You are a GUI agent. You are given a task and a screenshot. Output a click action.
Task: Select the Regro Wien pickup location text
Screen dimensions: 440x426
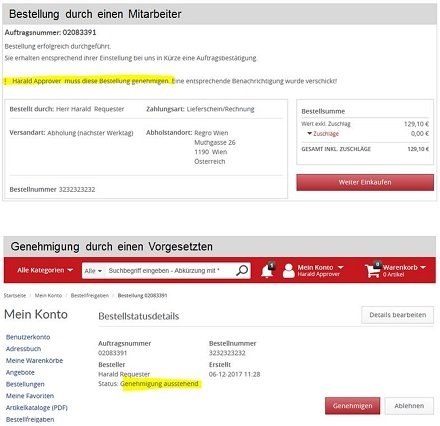[x=211, y=133]
